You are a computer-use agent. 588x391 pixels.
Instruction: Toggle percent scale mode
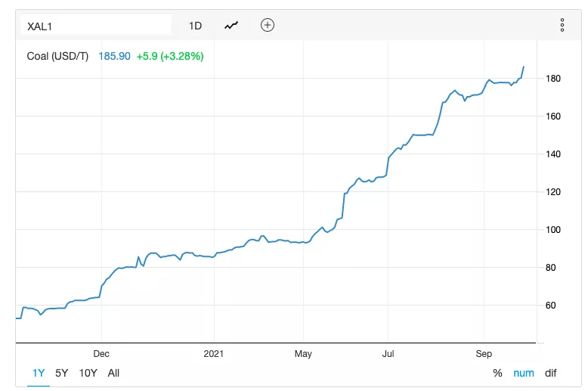coord(497,373)
